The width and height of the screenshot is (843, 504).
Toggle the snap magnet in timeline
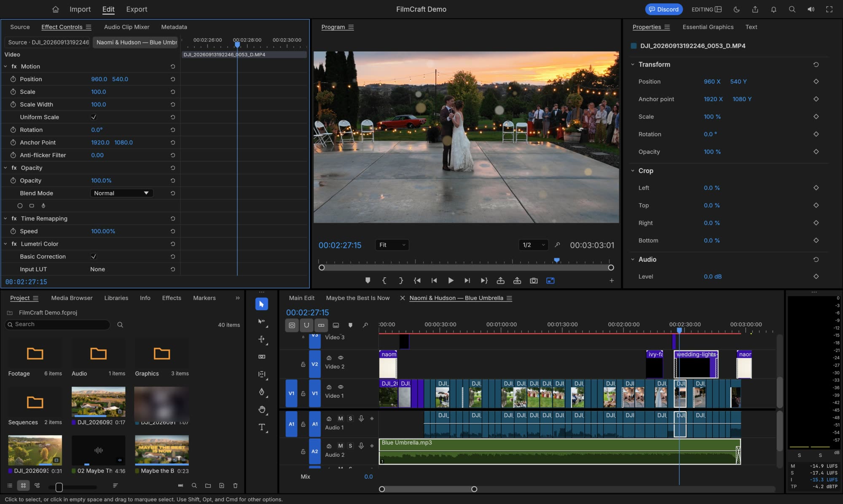click(x=306, y=325)
